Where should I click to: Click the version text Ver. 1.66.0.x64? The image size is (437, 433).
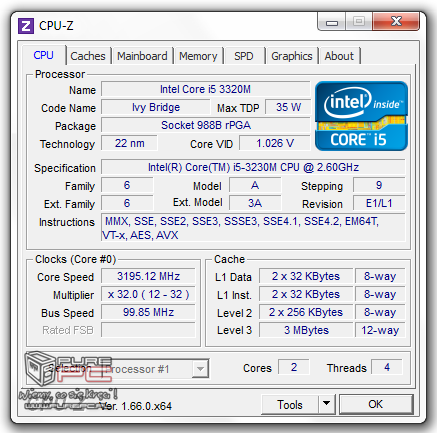pyautogui.click(x=136, y=406)
